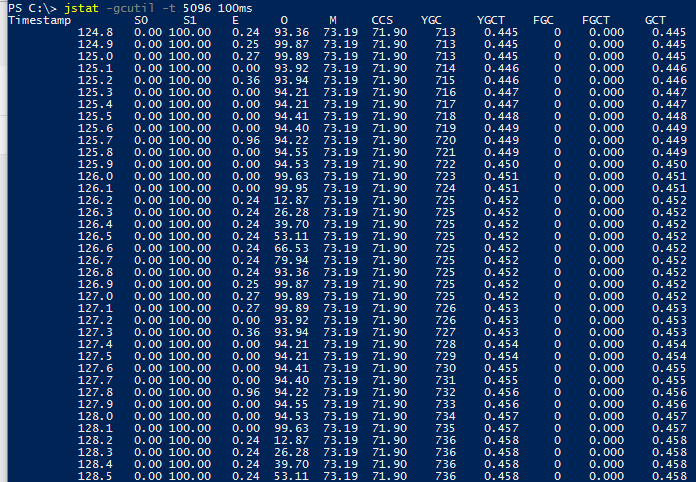The width and height of the screenshot is (696, 482).
Task: Click the FGC column header
Action: [543, 20]
